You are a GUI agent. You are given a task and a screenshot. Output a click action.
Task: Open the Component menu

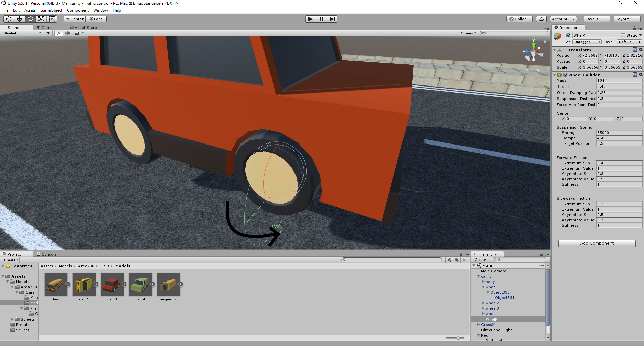click(78, 10)
